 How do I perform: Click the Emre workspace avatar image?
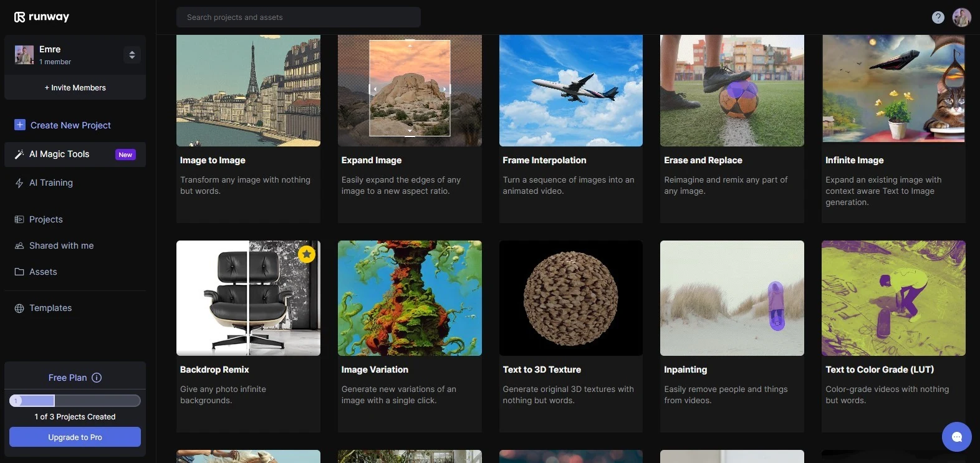[24, 55]
